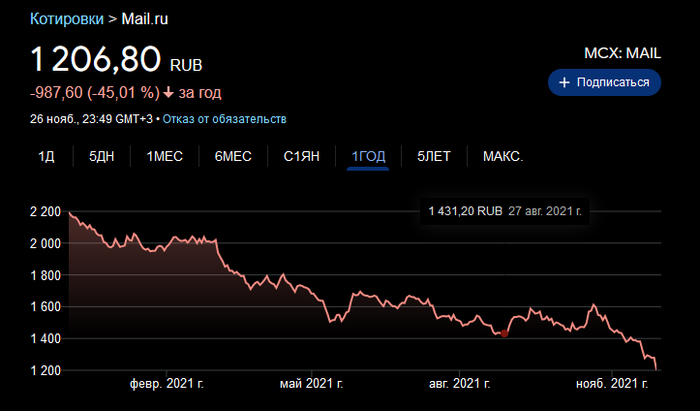Click the 1 200 y-axis label
This screenshot has height=411, width=700.
45,370
